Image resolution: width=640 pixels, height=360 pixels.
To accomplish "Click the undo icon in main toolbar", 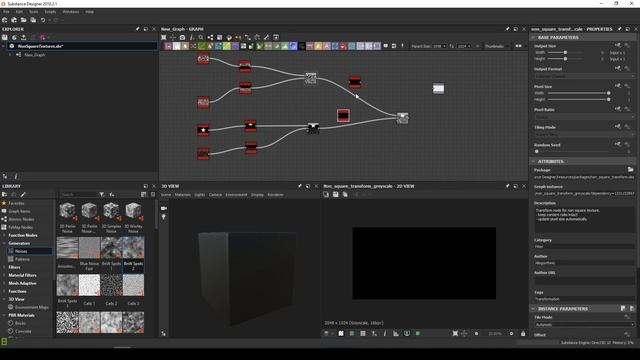I will point(43,20).
